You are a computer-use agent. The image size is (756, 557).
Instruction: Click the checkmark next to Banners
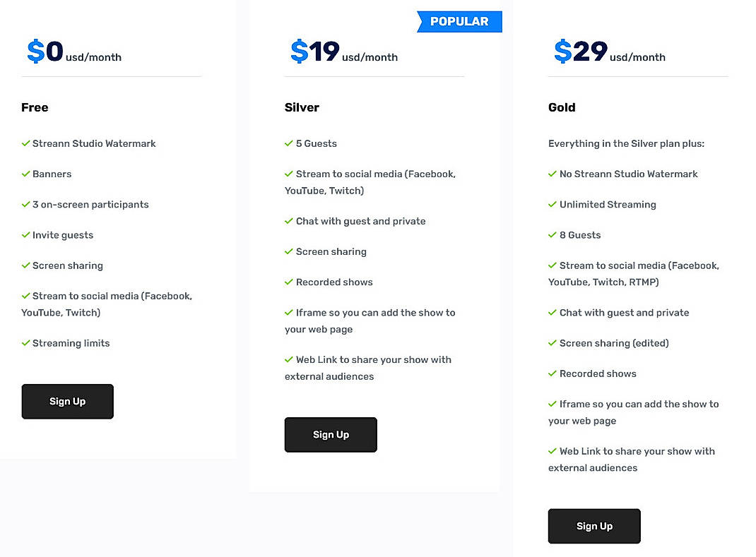click(x=26, y=174)
